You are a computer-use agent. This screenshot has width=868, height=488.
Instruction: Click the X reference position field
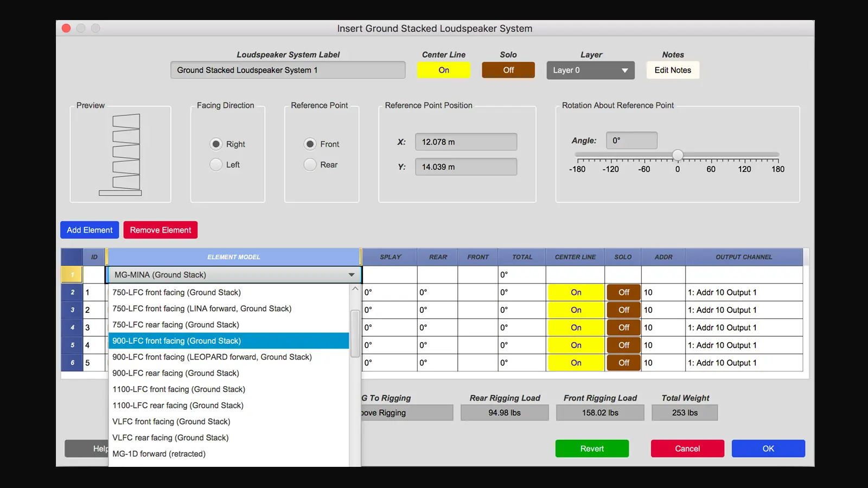[x=465, y=142]
